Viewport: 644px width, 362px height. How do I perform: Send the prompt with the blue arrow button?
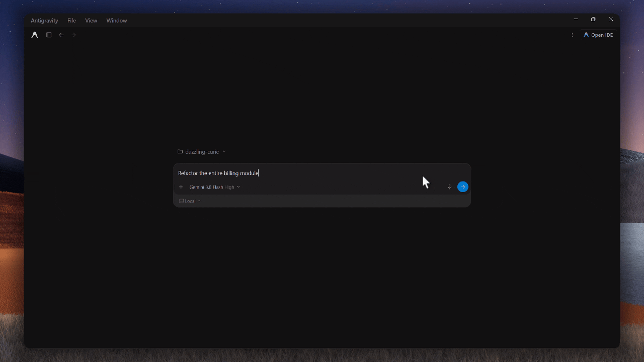pos(463,187)
